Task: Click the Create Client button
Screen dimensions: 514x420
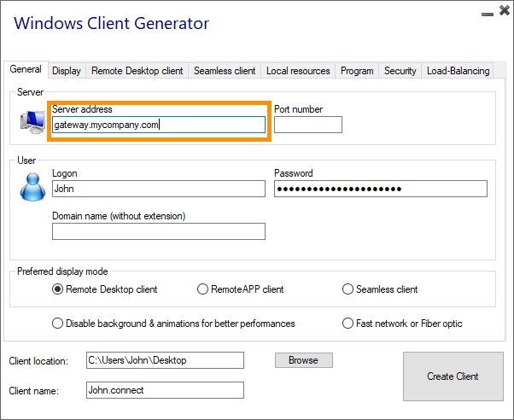Action: pos(453,376)
